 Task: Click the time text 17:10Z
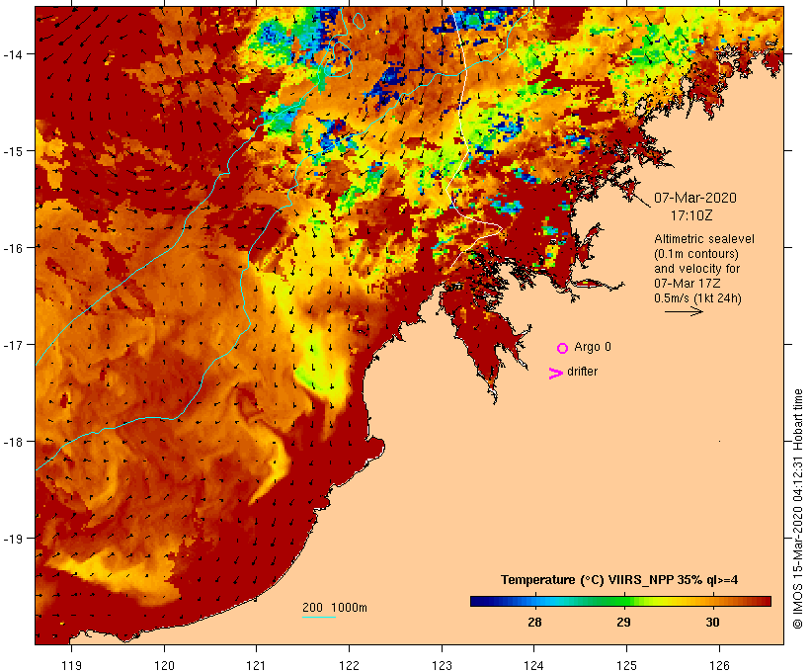point(691,215)
